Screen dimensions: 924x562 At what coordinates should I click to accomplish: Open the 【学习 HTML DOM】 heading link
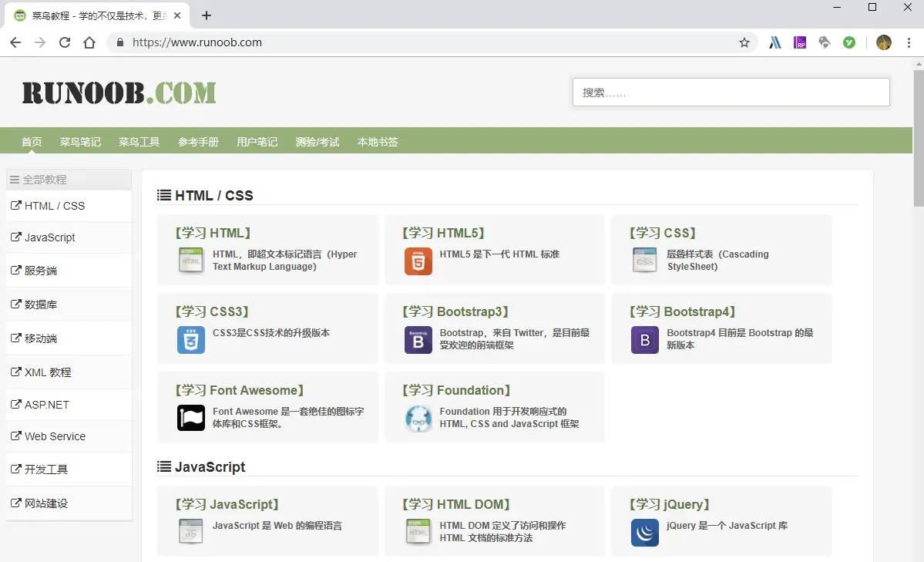coord(456,504)
